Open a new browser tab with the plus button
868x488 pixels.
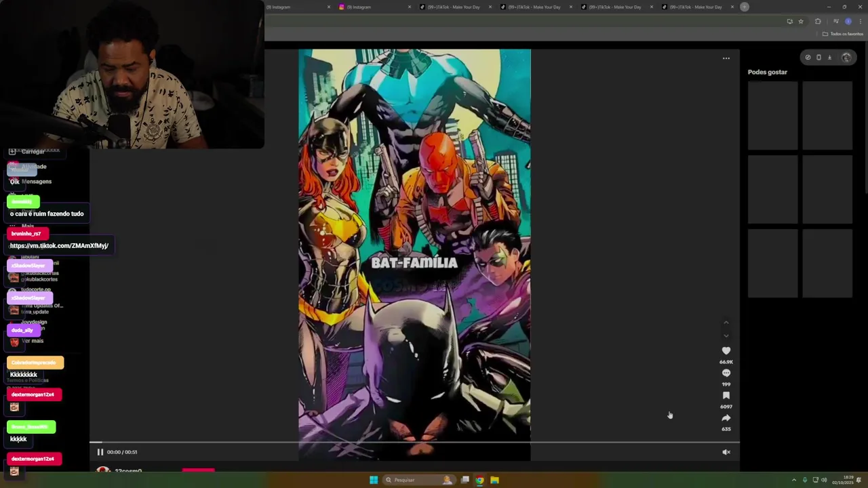pyautogui.click(x=745, y=7)
